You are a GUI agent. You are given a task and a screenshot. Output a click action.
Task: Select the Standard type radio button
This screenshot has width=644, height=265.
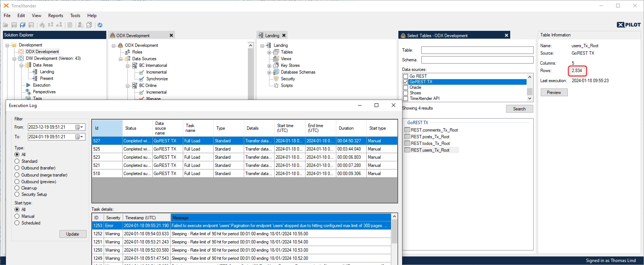[x=17, y=161]
